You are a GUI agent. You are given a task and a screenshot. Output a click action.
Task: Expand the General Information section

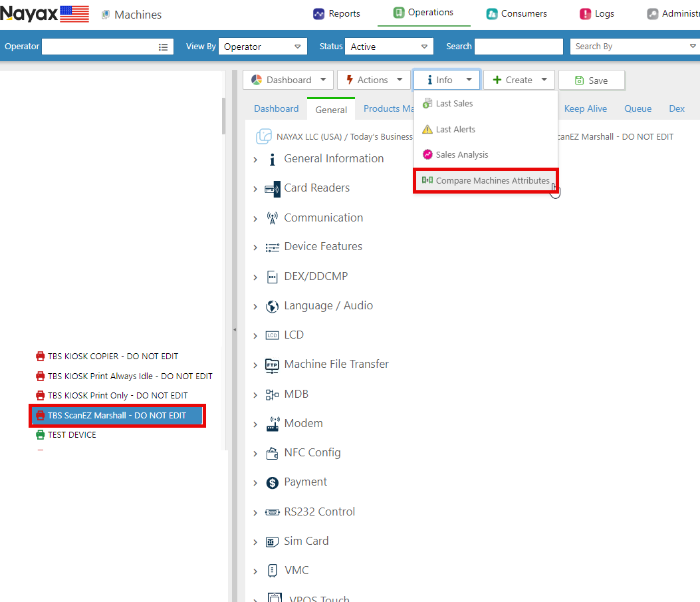255,160
